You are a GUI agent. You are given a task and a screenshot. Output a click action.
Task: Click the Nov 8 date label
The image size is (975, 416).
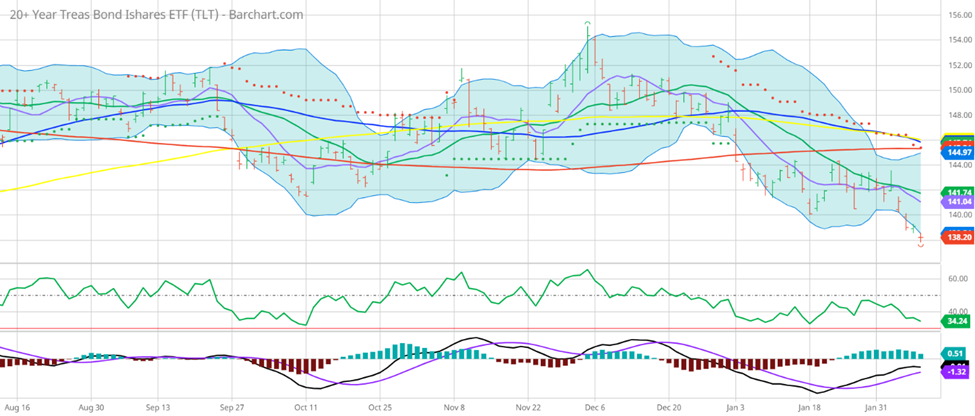[455, 408]
